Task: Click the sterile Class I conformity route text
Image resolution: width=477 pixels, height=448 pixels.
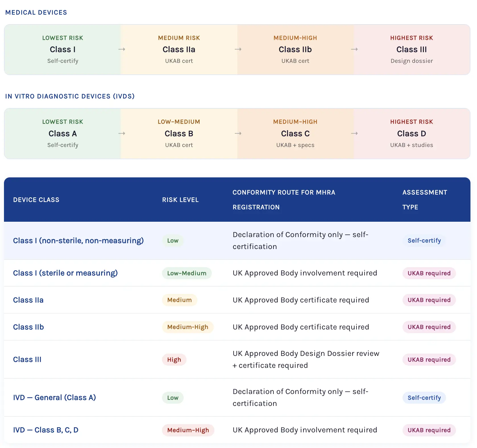Action: (305, 273)
